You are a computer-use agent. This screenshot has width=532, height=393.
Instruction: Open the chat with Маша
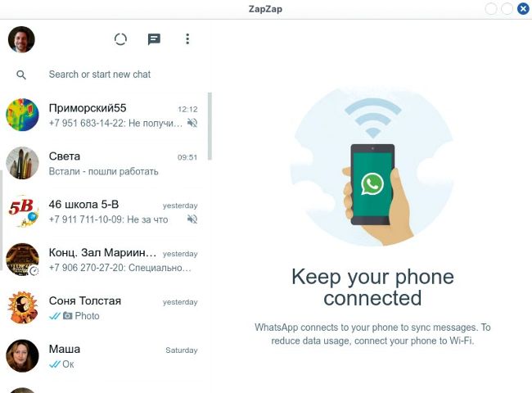[x=103, y=356]
